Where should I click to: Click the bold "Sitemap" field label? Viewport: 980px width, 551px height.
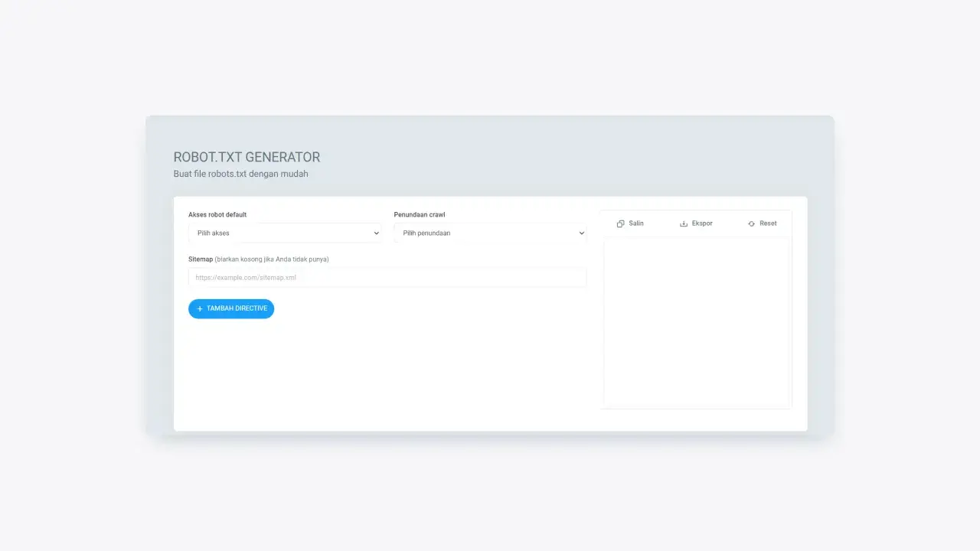pyautogui.click(x=201, y=259)
